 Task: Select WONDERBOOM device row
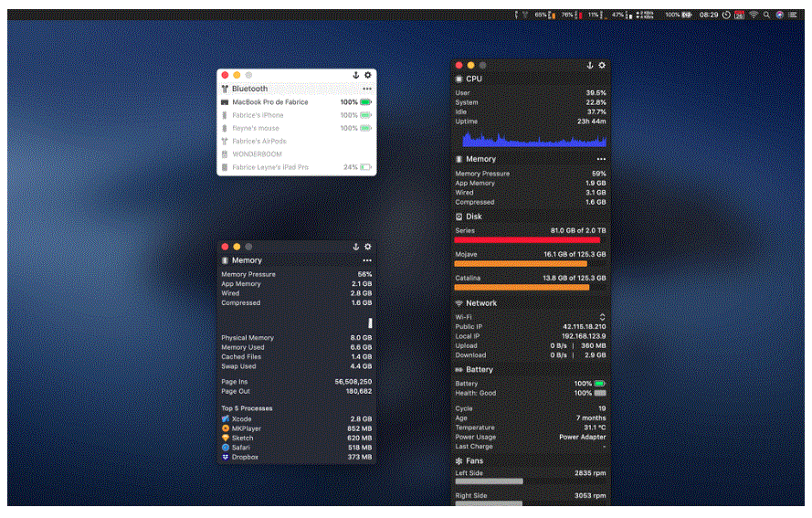click(x=296, y=153)
